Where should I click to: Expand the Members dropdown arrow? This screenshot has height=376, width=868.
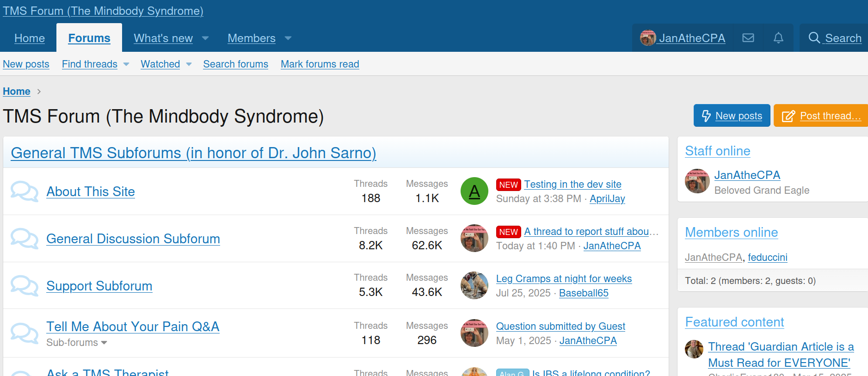tap(288, 38)
